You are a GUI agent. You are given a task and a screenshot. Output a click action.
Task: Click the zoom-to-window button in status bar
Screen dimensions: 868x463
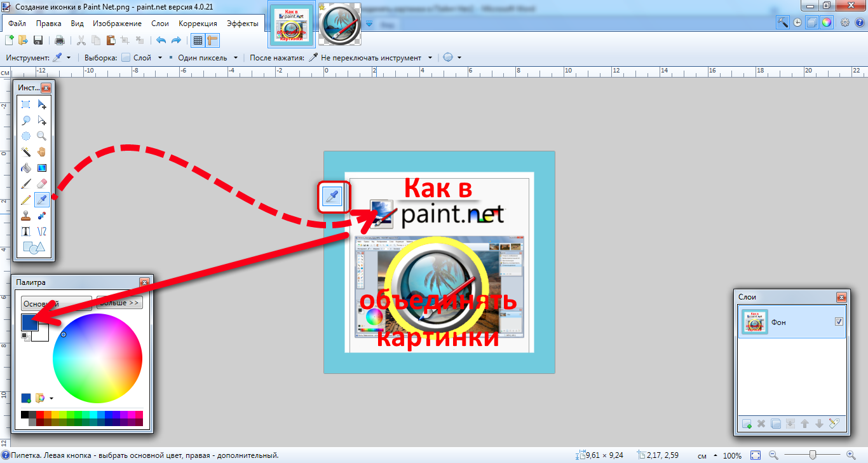coord(755,455)
